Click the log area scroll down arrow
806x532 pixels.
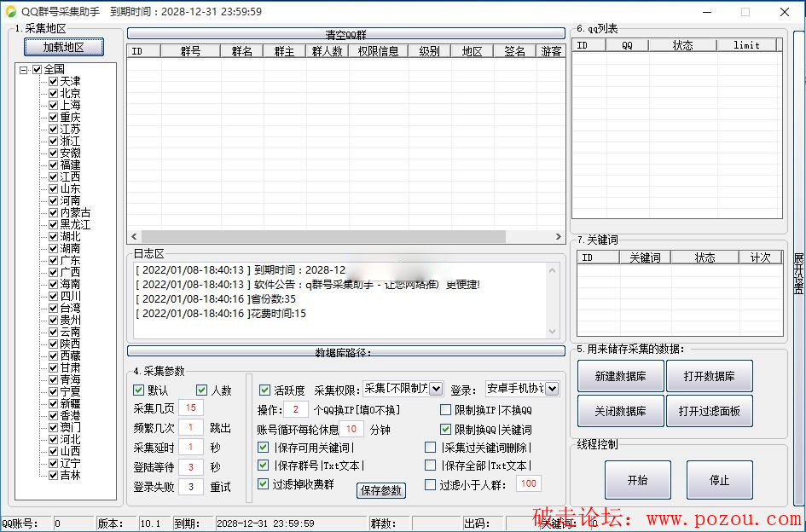pyautogui.click(x=552, y=332)
